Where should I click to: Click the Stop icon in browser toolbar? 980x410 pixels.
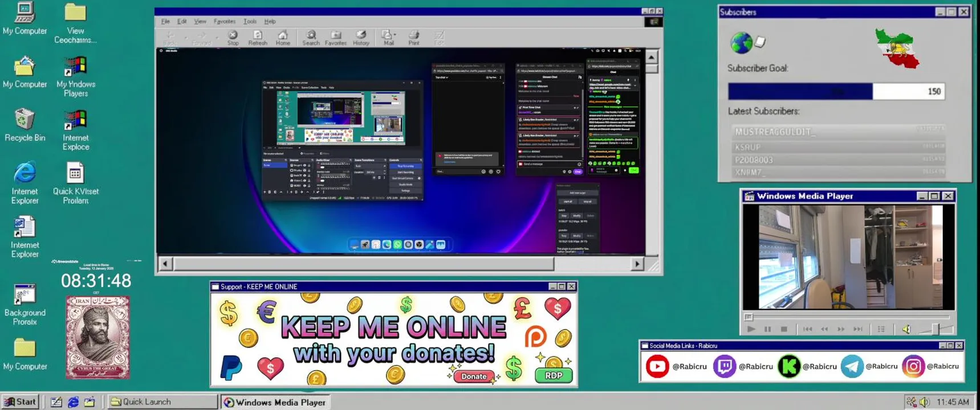233,38
